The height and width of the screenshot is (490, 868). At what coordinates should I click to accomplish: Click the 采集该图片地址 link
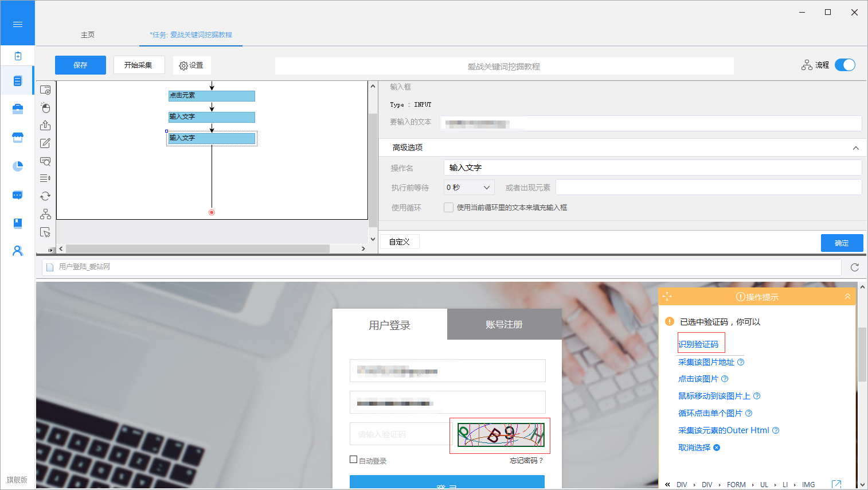coord(706,362)
